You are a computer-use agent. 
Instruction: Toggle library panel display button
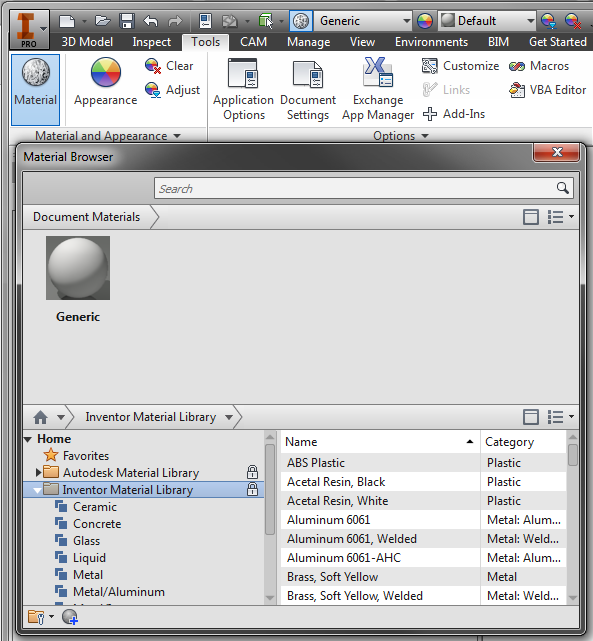(x=531, y=417)
